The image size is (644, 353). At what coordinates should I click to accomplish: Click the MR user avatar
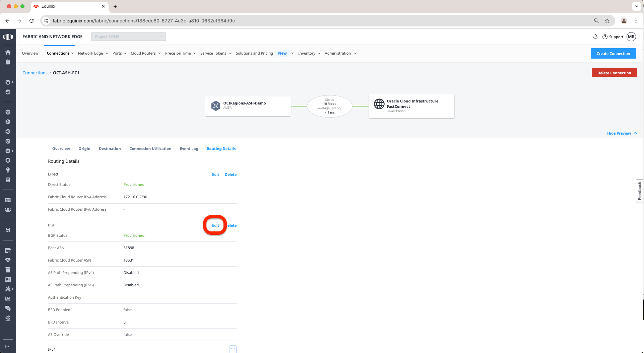[x=631, y=37]
